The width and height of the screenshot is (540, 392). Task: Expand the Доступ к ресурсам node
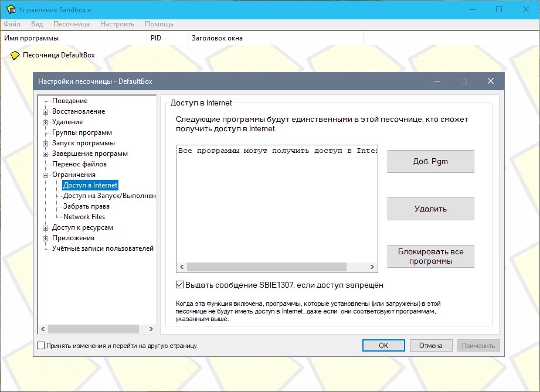[x=46, y=228]
